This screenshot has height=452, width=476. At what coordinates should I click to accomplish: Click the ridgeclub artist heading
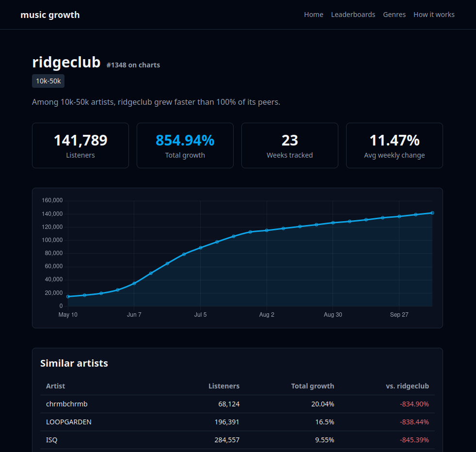coord(66,62)
